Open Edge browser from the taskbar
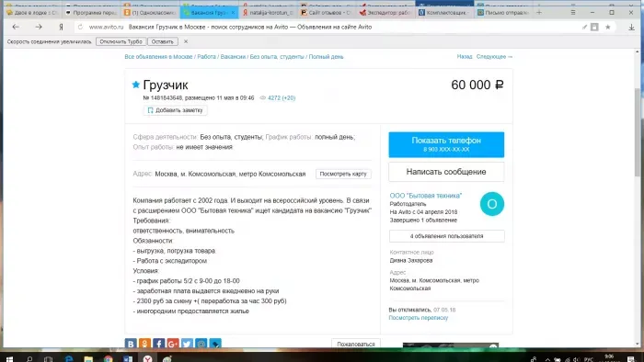This screenshot has width=644, height=362. [69, 358]
